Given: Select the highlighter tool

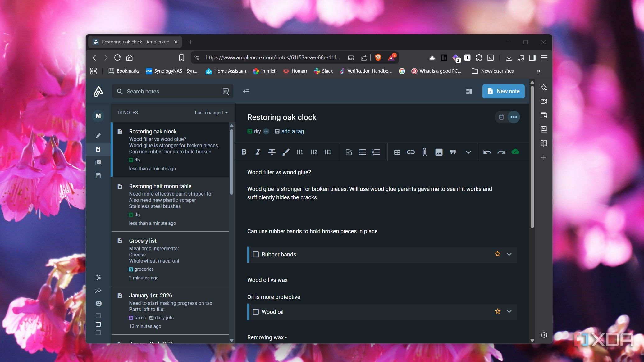Looking at the screenshot, I should pyautogui.click(x=286, y=152).
